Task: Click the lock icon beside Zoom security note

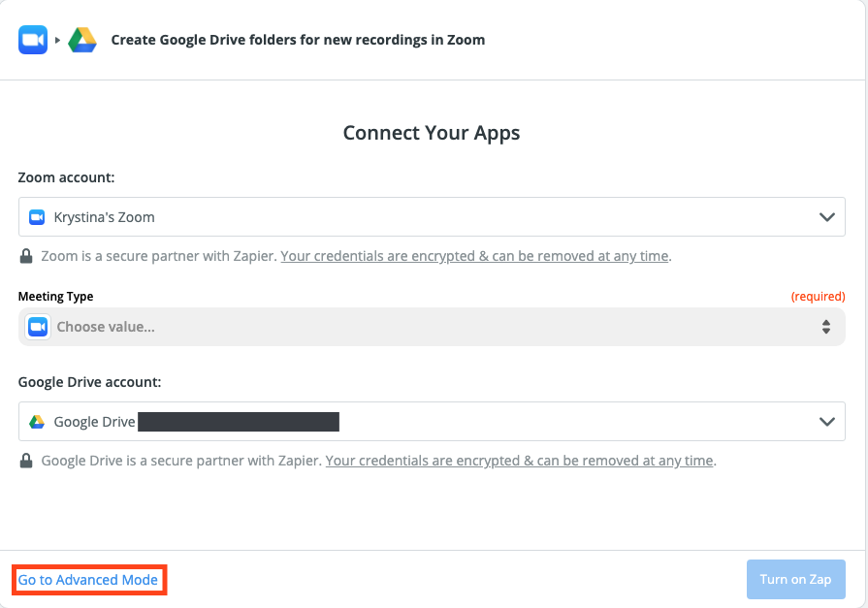Action: [x=26, y=256]
